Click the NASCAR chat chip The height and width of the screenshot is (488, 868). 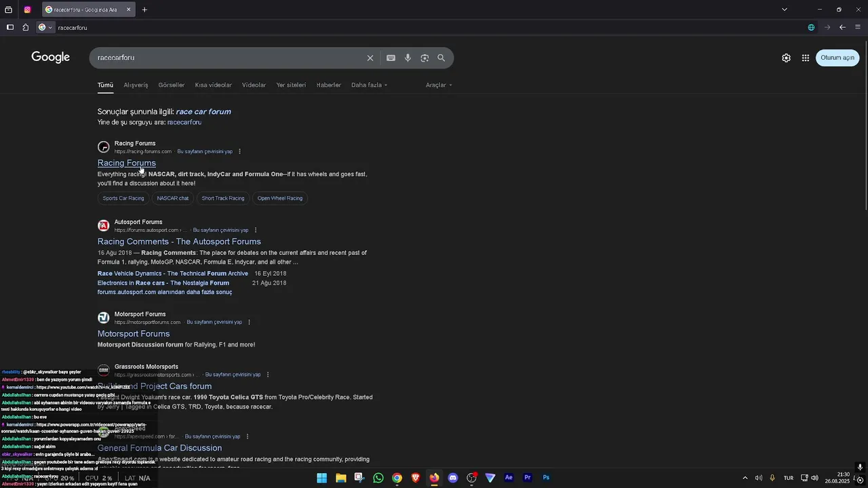click(x=173, y=198)
